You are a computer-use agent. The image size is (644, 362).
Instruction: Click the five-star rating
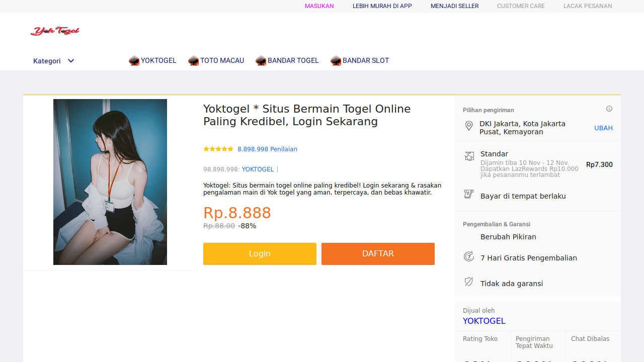coord(218,149)
